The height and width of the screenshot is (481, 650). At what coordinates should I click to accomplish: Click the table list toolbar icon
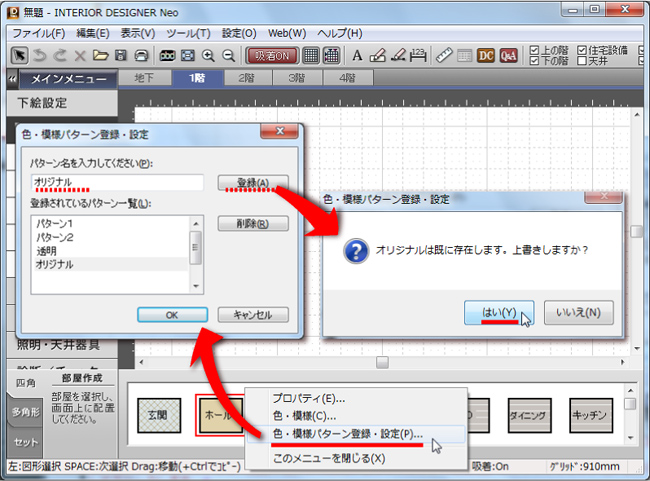click(464, 56)
